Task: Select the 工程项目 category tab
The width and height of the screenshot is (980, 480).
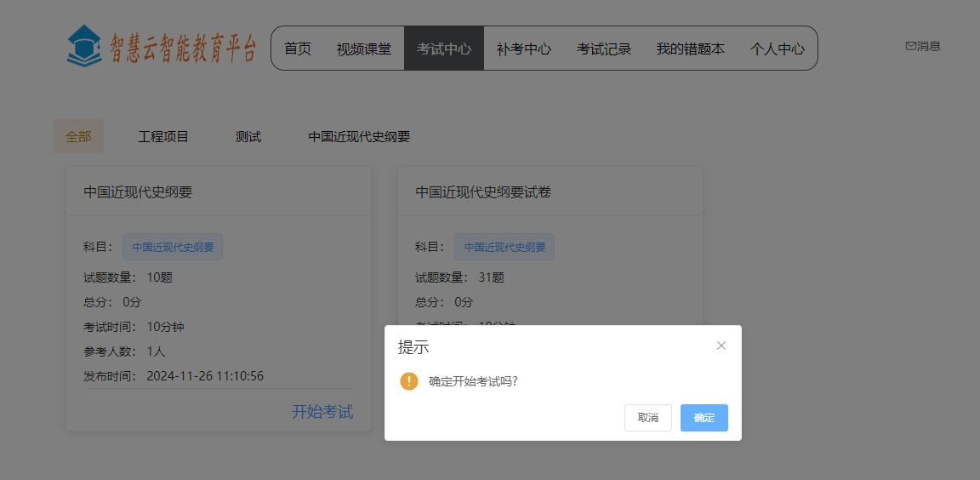Action: 163,137
